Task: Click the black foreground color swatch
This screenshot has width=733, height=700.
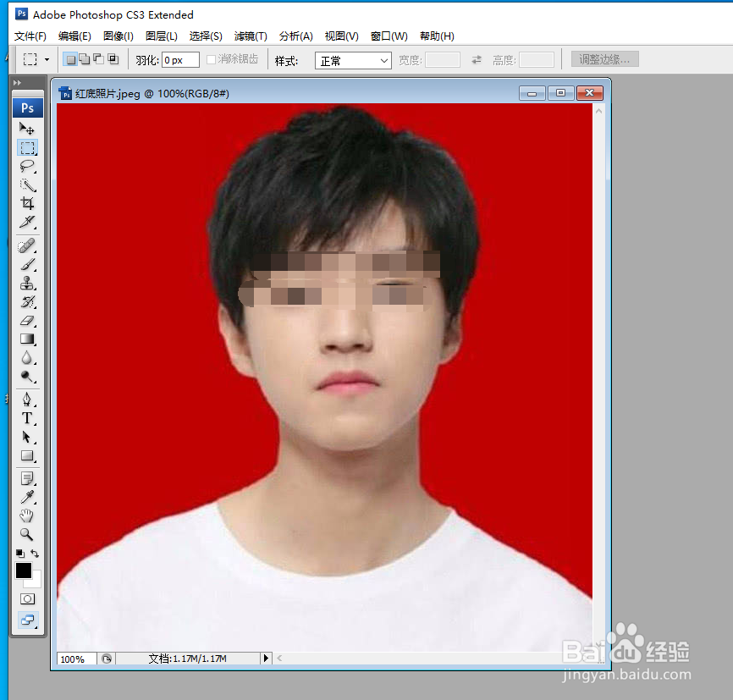Action: click(24, 570)
